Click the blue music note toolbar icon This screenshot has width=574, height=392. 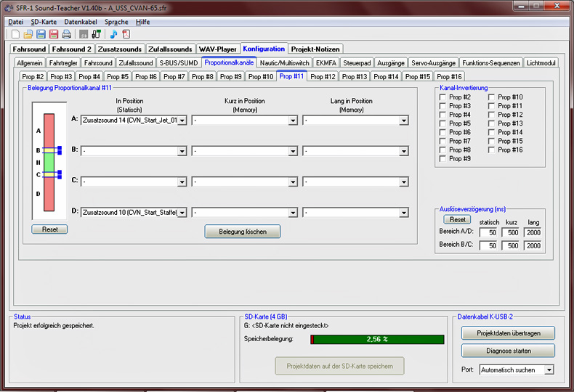[x=113, y=34]
